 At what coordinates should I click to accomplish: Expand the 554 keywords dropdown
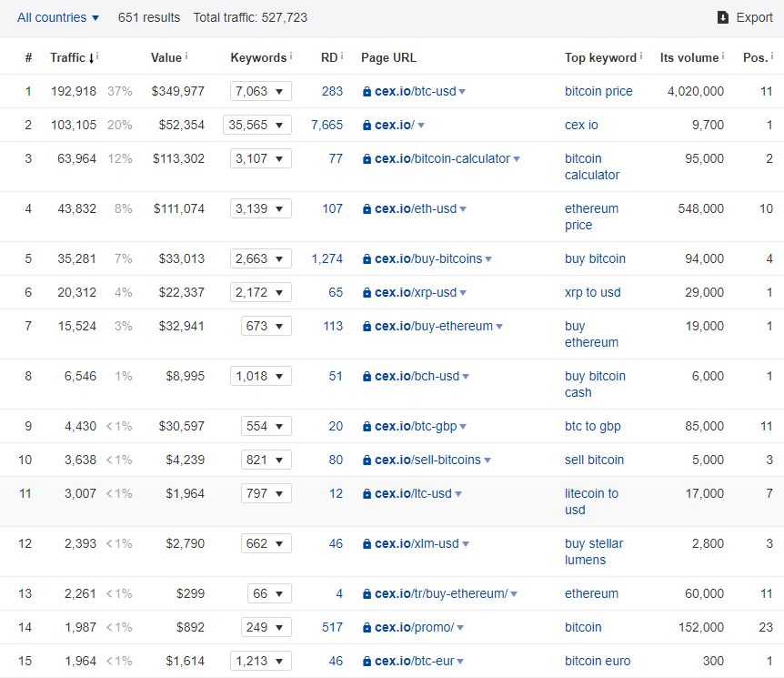coord(266,426)
